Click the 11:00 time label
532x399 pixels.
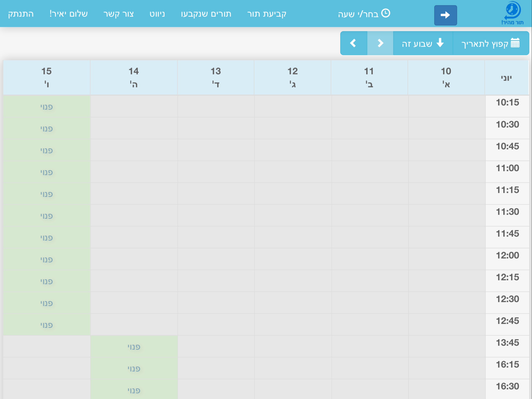point(507,168)
